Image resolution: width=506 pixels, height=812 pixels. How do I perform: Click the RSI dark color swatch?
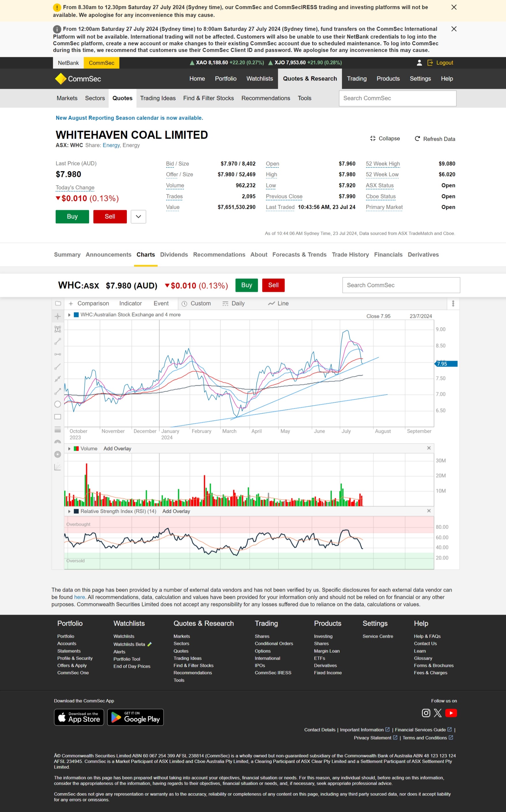(76, 511)
